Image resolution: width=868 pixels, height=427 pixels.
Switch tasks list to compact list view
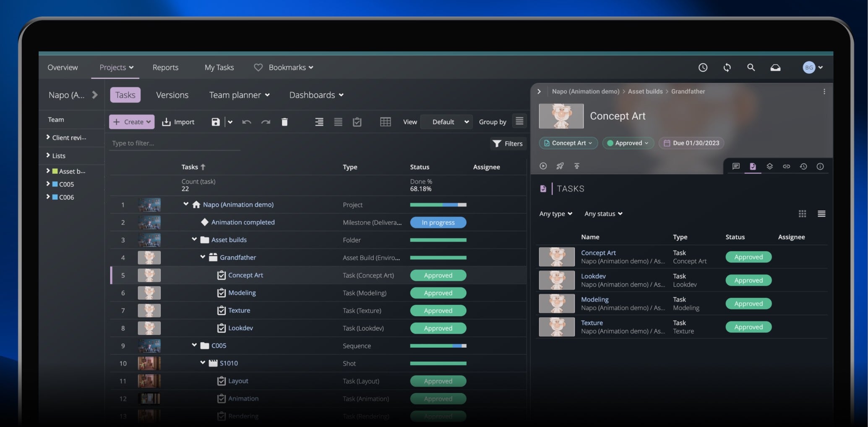tap(821, 214)
